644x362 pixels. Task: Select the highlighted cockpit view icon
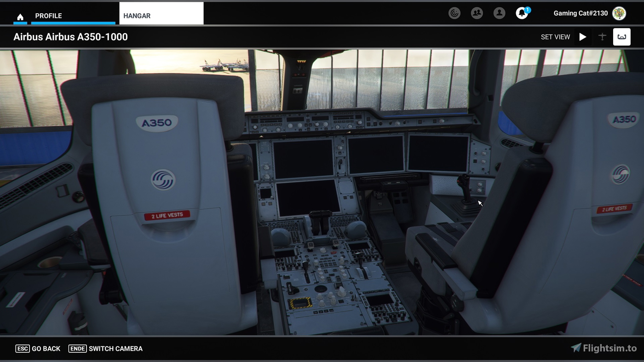[x=621, y=37]
